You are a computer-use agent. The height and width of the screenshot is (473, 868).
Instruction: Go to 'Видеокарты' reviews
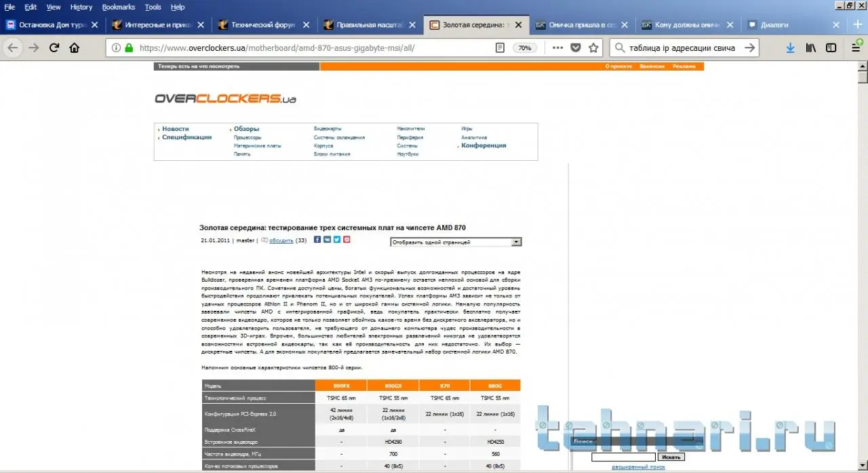click(328, 128)
